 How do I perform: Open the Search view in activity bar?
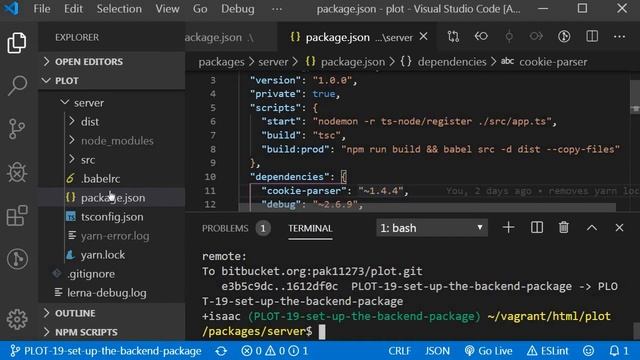pyautogui.click(x=17, y=86)
